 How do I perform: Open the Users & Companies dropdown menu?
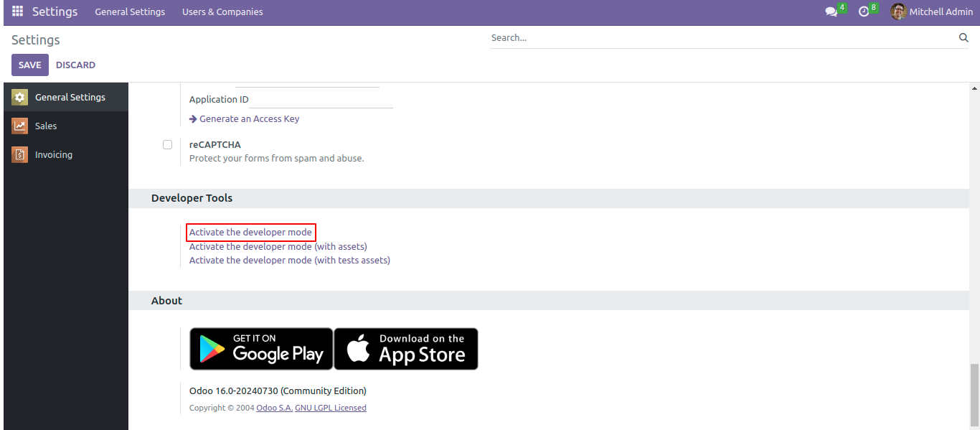222,12
